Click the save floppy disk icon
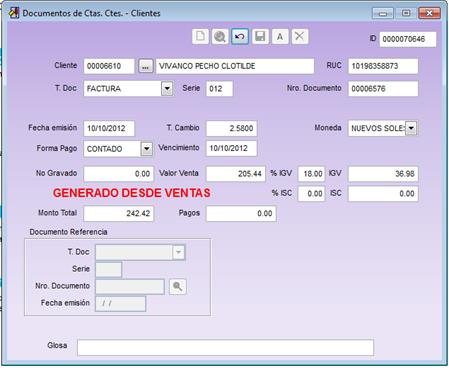Image resolution: width=449 pixels, height=368 pixels. tap(260, 36)
